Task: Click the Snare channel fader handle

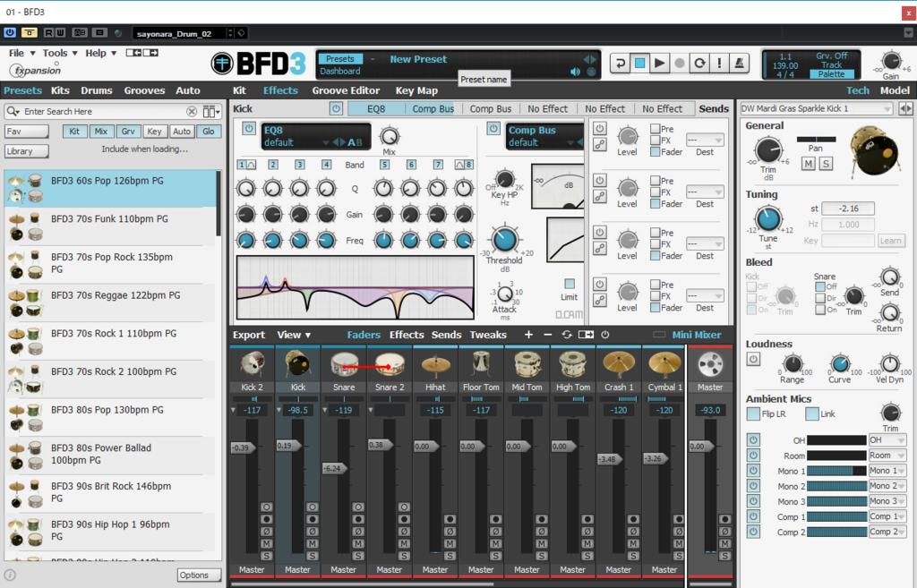Action: (335, 468)
